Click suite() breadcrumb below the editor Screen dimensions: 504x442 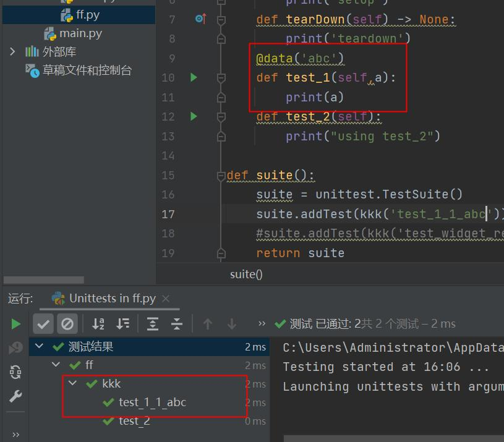pyautogui.click(x=246, y=274)
